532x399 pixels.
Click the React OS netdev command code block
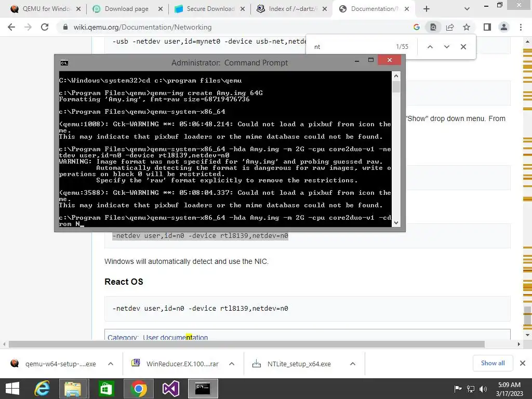[308, 309]
